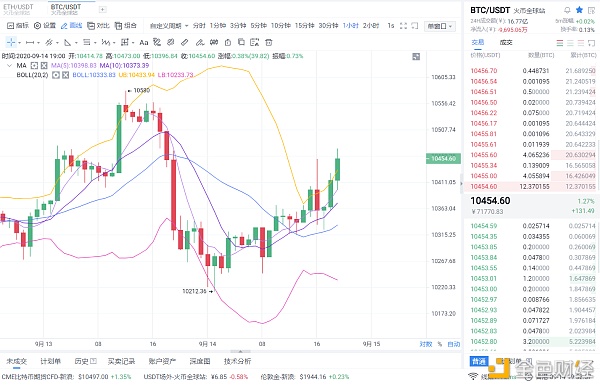This screenshot has height=385, width=600.
Task: Switch to the 交易 order book tab
Action: [x=478, y=42]
